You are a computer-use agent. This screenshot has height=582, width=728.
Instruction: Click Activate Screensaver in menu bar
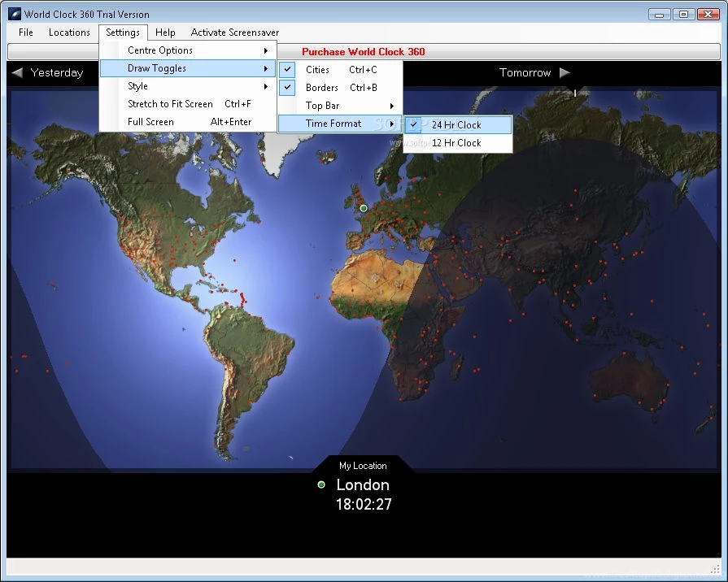234,33
